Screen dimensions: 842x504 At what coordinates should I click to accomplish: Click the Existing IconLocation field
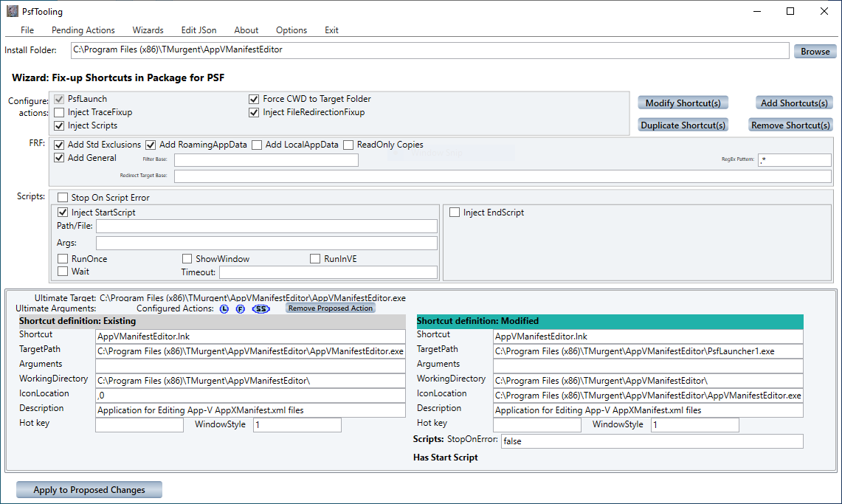tap(251, 396)
